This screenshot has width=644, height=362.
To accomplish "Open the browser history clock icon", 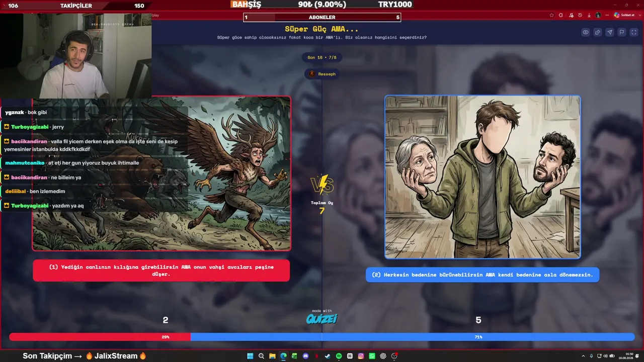I will [x=580, y=15].
